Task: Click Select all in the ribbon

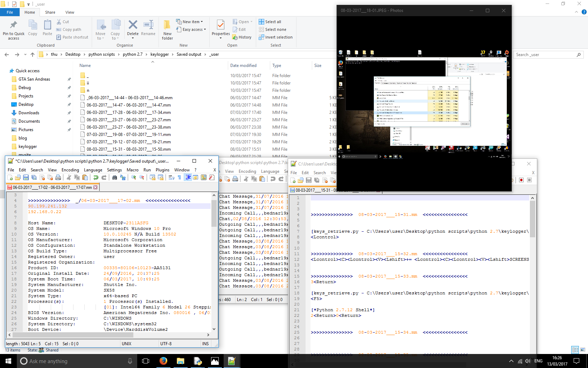Action: coord(273,22)
